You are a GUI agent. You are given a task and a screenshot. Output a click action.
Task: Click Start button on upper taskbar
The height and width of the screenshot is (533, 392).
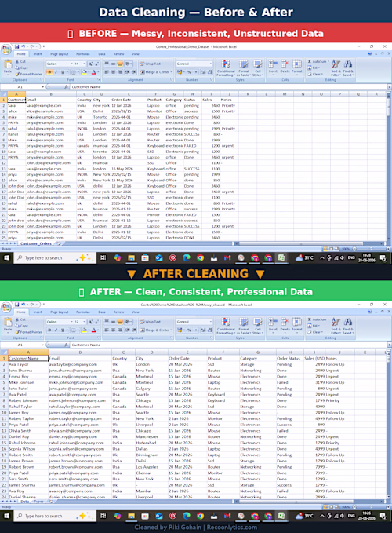coord(6,258)
